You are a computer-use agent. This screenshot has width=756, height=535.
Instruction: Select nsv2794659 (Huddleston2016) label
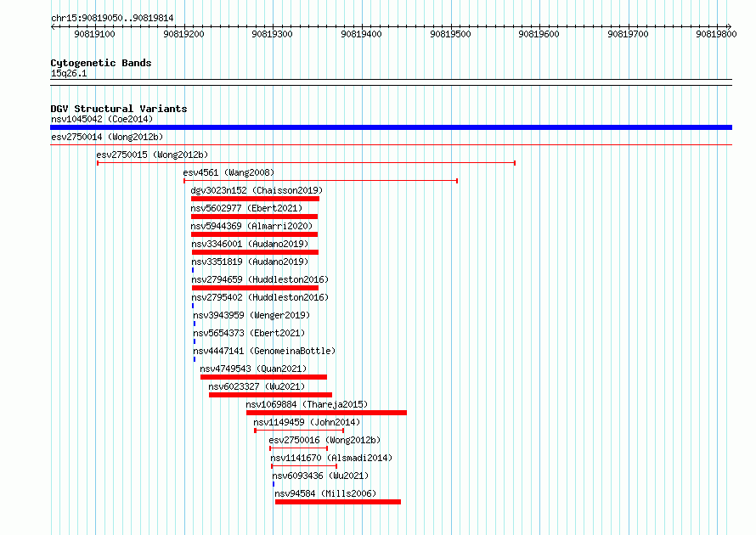pos(261,279)
